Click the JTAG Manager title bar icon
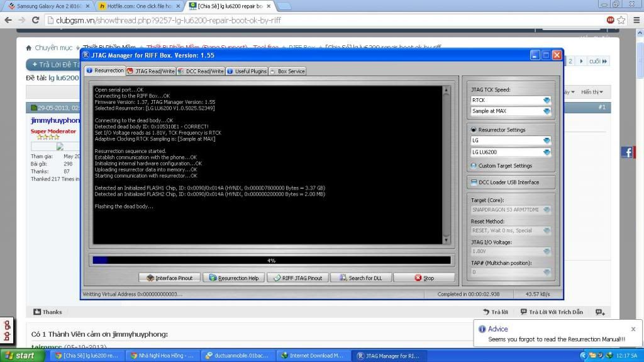Screen dimensions: 644x362 [x=86, y=55]
